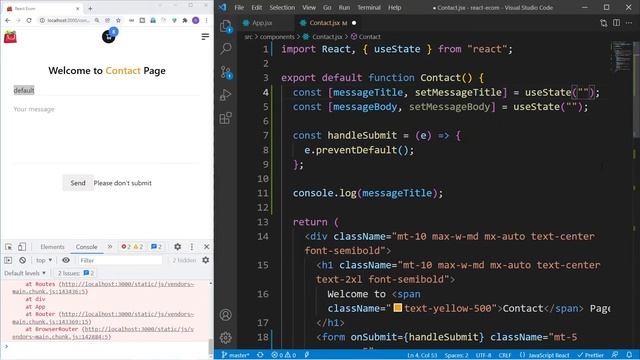
Task: Click the title input showing 'default'
Action: (x=107, y=90)
